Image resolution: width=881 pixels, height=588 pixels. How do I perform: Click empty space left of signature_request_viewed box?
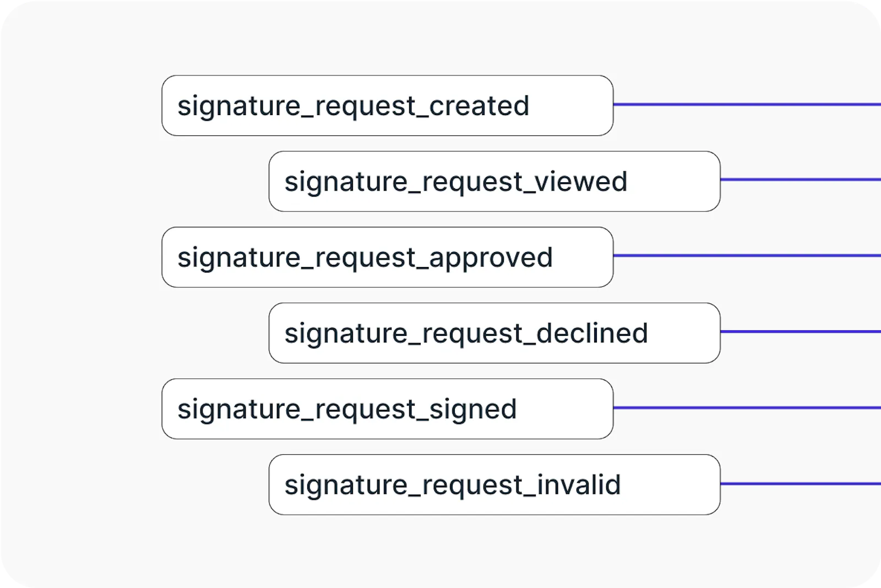tap(215, 182)
